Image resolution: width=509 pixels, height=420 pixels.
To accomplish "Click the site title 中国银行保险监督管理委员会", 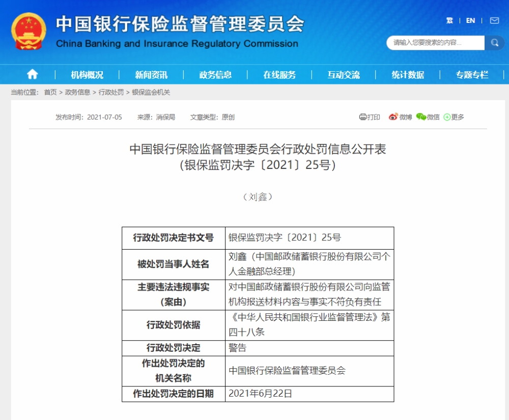I will point(180,24).
